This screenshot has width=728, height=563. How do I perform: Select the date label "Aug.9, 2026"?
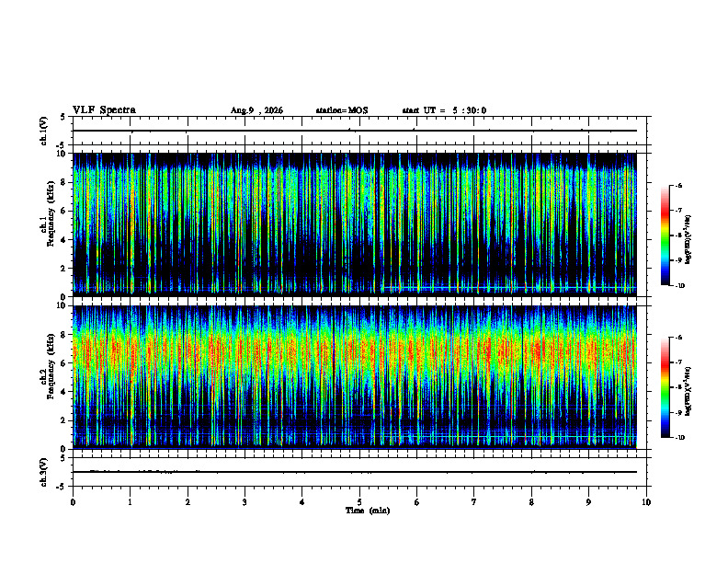(256, 110)
